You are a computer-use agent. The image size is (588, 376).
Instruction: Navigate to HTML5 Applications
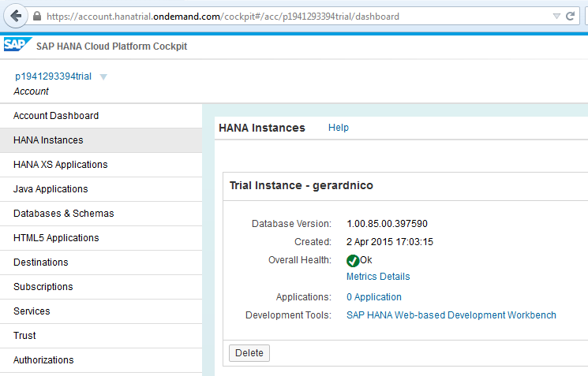coord(56,238)
